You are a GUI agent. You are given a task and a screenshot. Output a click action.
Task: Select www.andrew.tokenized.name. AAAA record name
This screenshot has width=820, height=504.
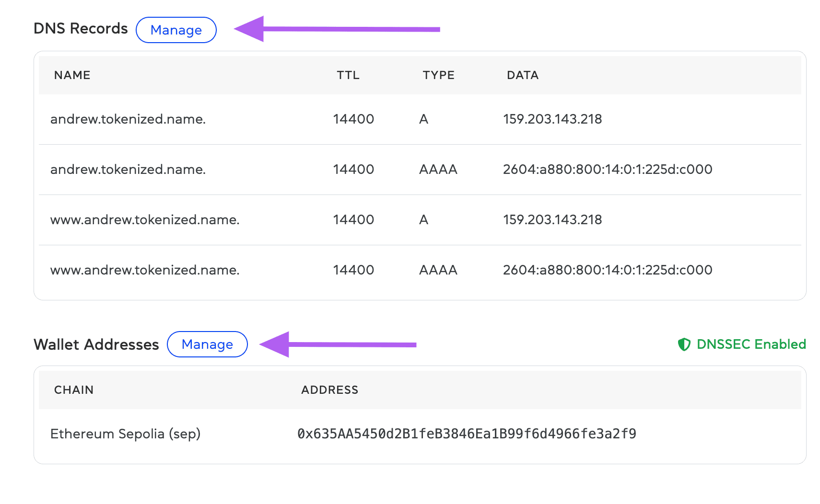[145, 270]
